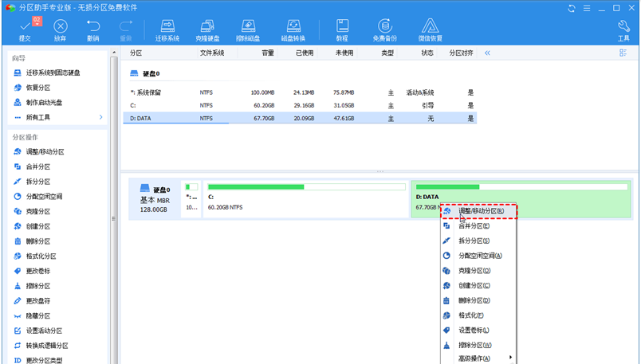The width and height of the screenshot is (641, 364).
Task: Collapse extra columns with the « arrow
Action: 487,53
